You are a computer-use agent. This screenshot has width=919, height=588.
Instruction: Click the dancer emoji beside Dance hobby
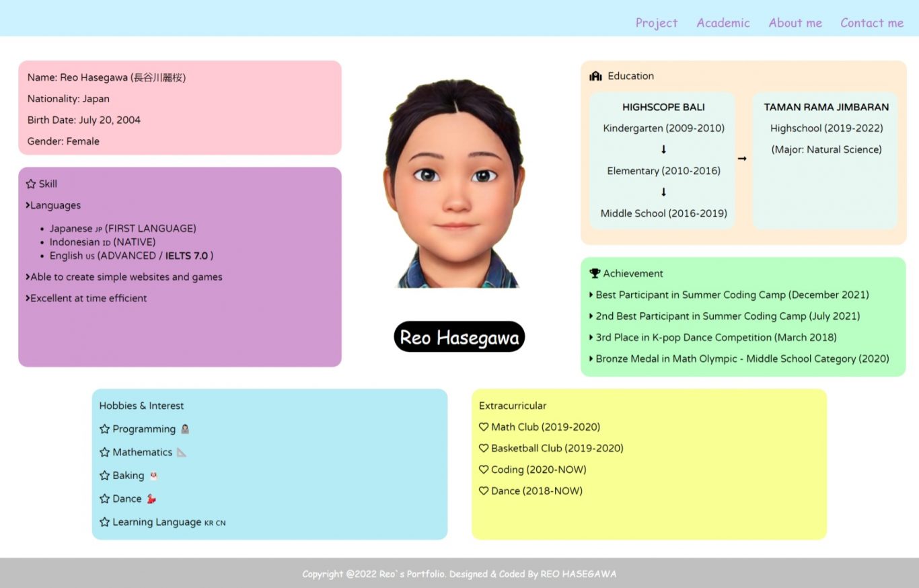coord(151,499)
